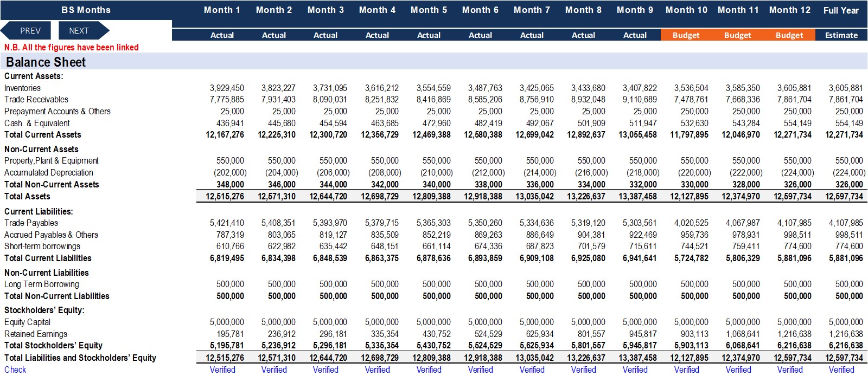Click Total Current Liabilities value 5,724,782

coord(691,258)
